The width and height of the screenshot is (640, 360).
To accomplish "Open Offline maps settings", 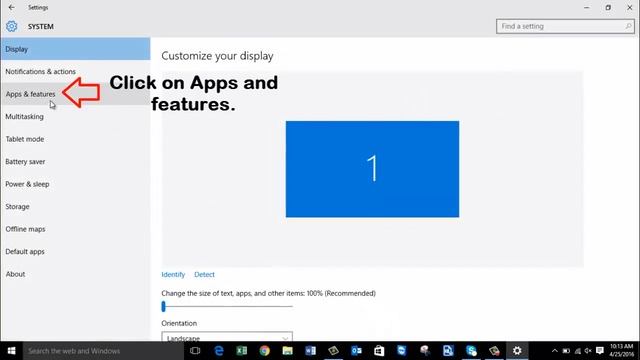I will [x=76, y=229].
